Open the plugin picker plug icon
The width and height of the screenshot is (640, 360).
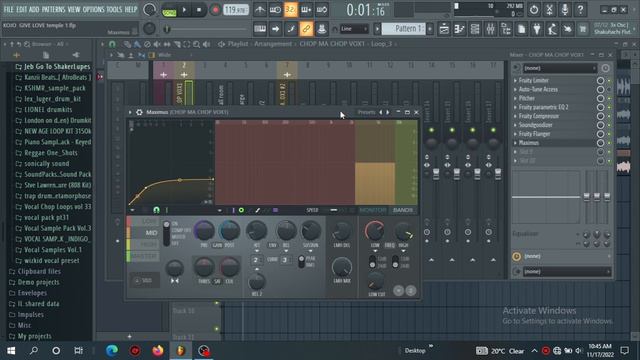[x=537, y=29]
